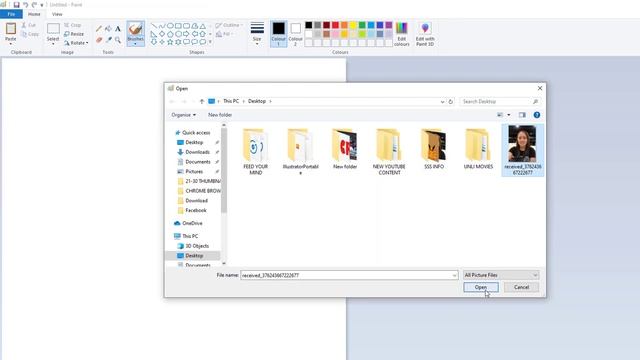Select the SSS INFO folder
Image resolution: width=640 pixels, height=360 pixels.
(x=434, y=149)
